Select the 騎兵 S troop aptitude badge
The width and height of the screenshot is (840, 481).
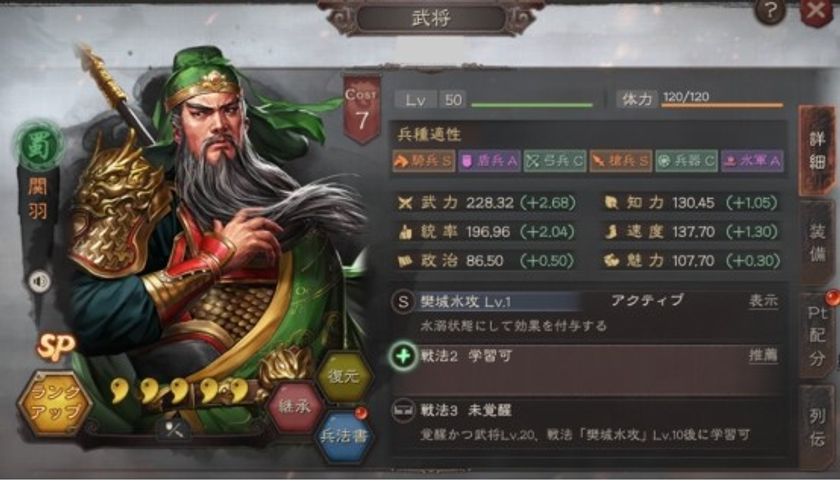point(424,161)
